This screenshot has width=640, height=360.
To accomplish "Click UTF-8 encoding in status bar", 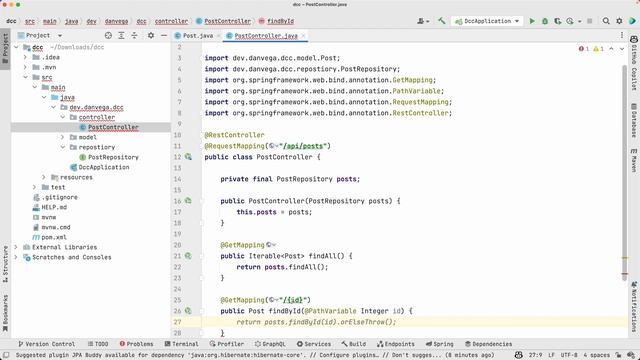I will click(x=569, y=355).
